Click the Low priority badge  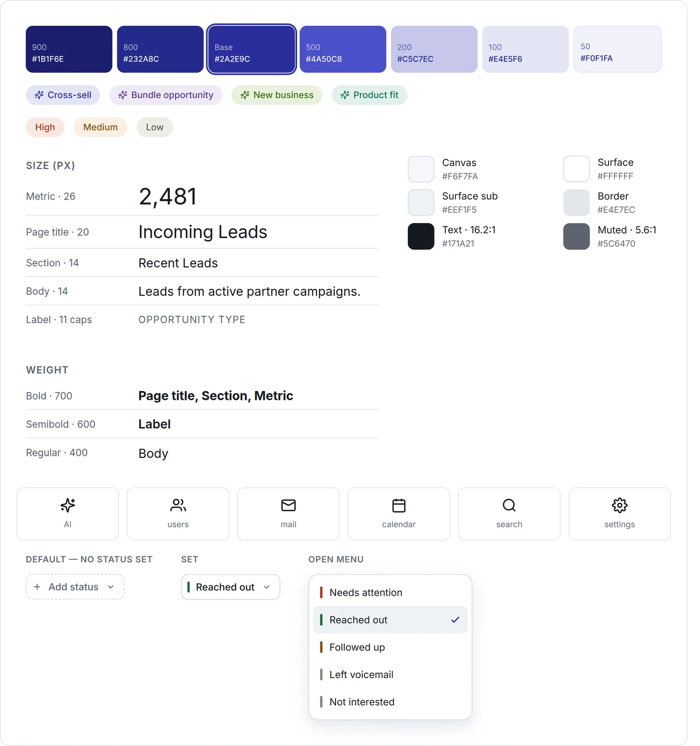click(x=155, y=127)
